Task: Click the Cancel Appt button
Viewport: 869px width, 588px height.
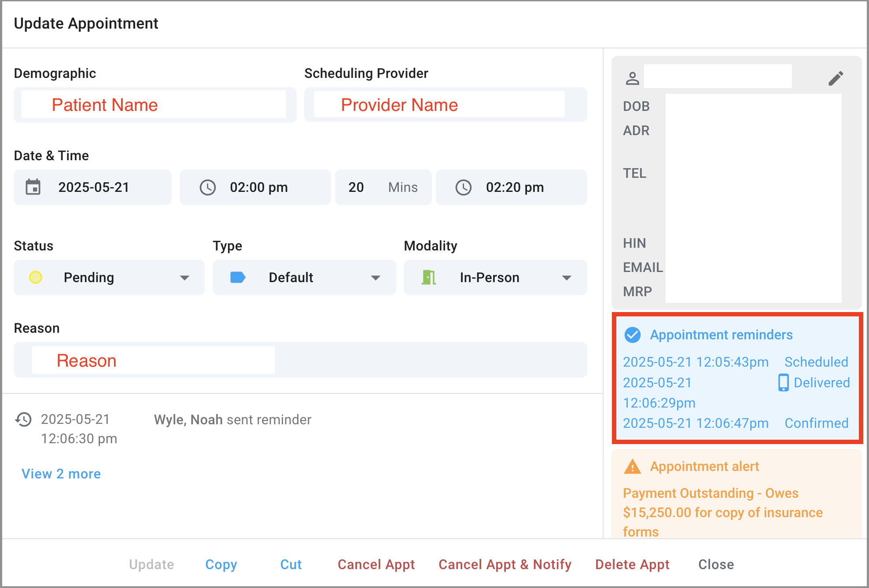Action: click(x=376, y=565)
